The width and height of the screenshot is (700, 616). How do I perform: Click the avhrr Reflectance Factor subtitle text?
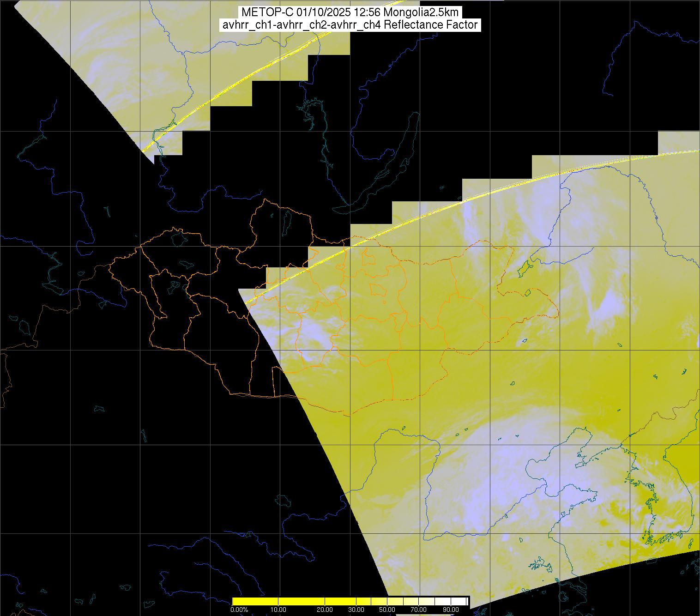click(x=350, y=25)
